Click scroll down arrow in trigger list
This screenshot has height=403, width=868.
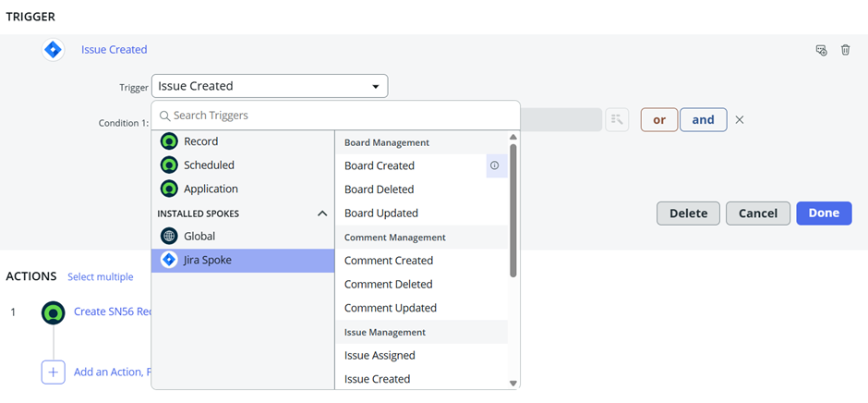point(512,383)
